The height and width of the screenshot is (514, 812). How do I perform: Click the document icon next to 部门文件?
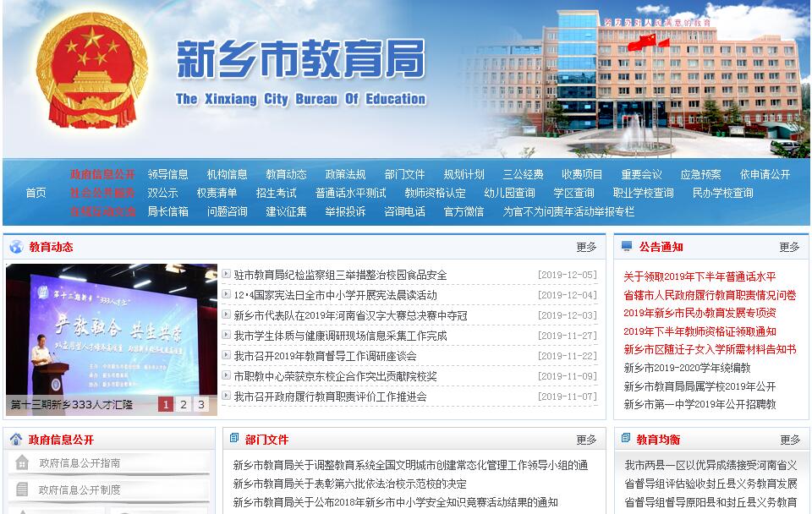tap(233, 439)
